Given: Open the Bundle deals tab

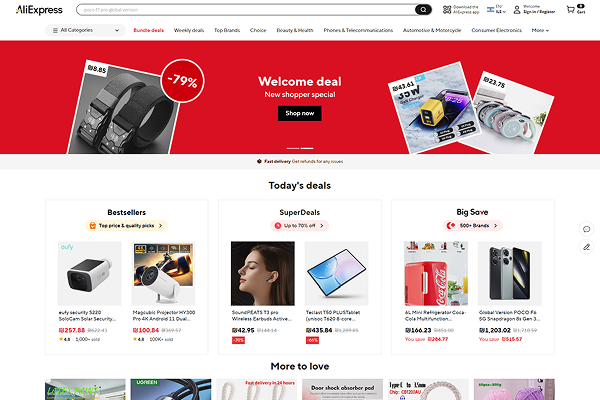Looking at the screenshot, I should tap(148, 30).
